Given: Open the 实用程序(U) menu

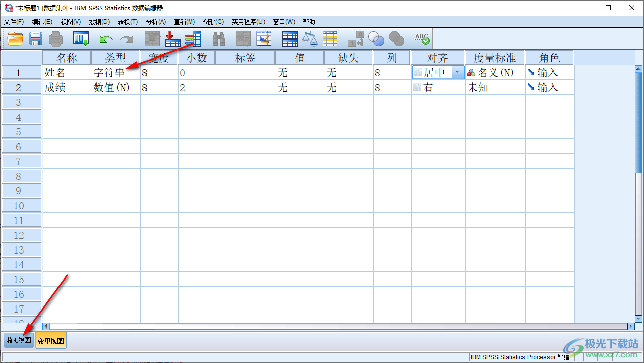Looking at the screenshot, I should (248, 22).
